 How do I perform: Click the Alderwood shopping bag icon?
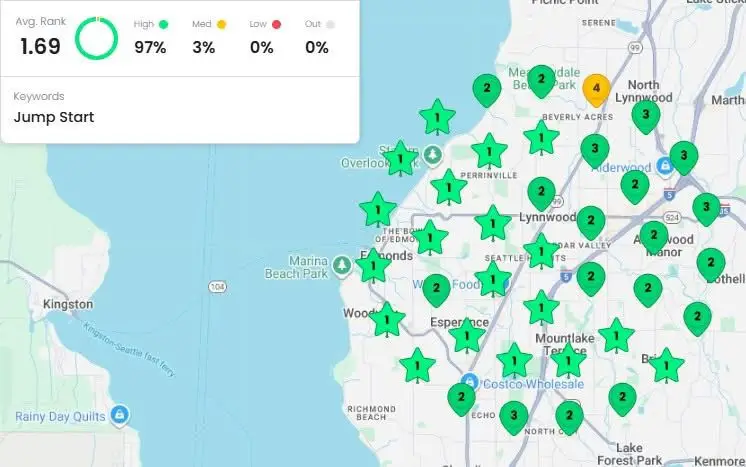665,165
